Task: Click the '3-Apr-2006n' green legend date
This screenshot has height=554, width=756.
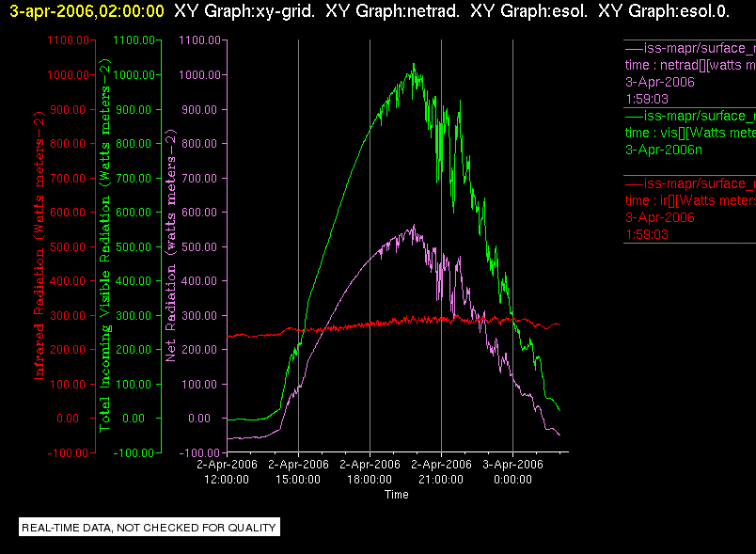Action: pos(664,150)
